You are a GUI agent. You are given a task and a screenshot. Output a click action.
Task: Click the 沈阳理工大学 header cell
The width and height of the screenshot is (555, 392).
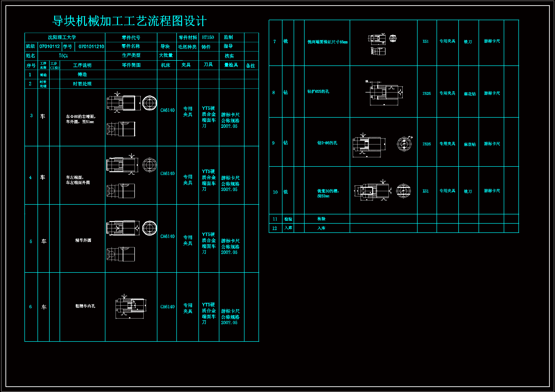pyautogui.click(x=62, y=37)
